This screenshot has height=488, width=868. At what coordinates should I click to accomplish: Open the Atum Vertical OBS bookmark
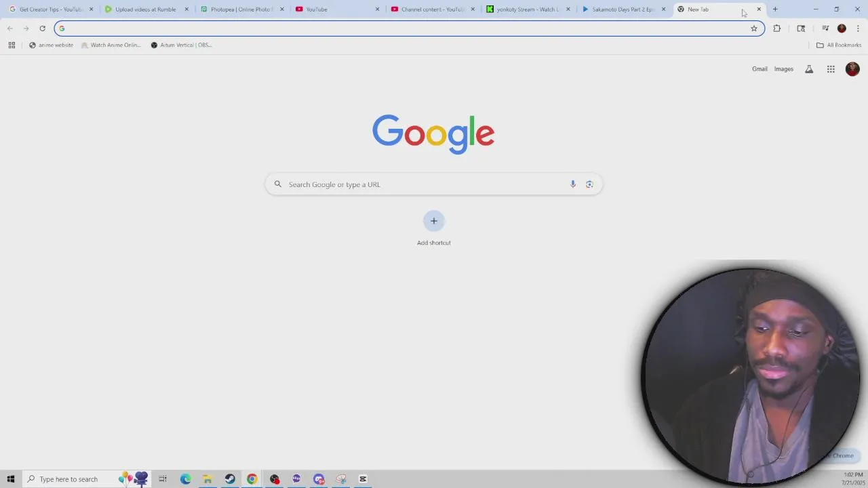tap(181, 45)
